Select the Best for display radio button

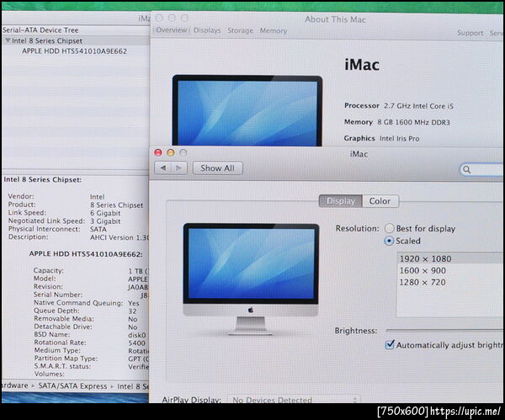tap(389, 228)
